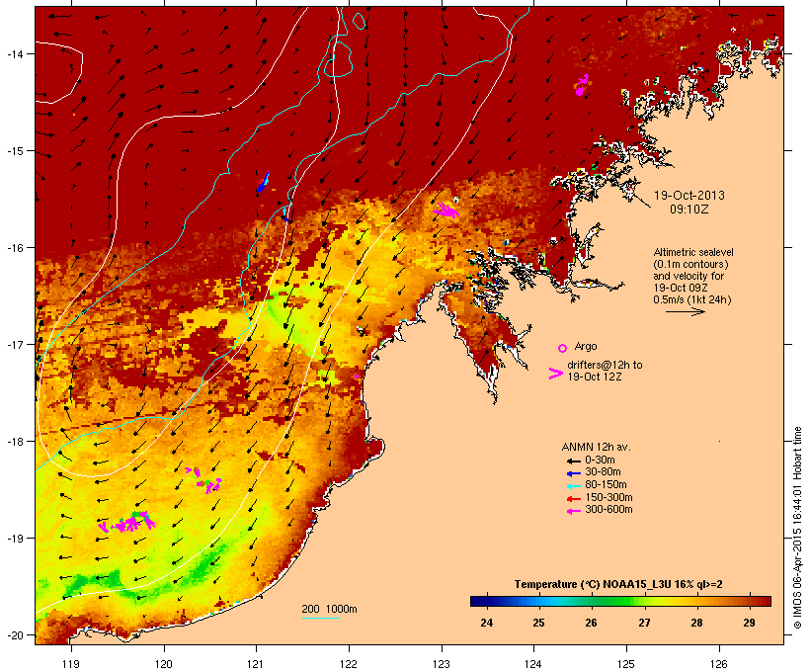Click latitude axis label -20
Image resolution: width=810 pixels, height=672 pixels.
click(x=14, y=635)
